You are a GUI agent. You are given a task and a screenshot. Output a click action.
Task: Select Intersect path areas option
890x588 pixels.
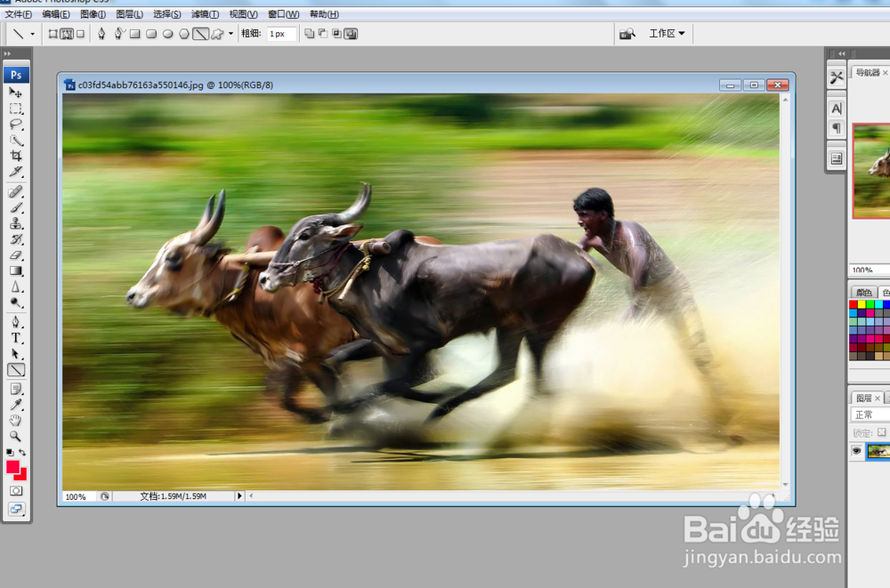337,34
